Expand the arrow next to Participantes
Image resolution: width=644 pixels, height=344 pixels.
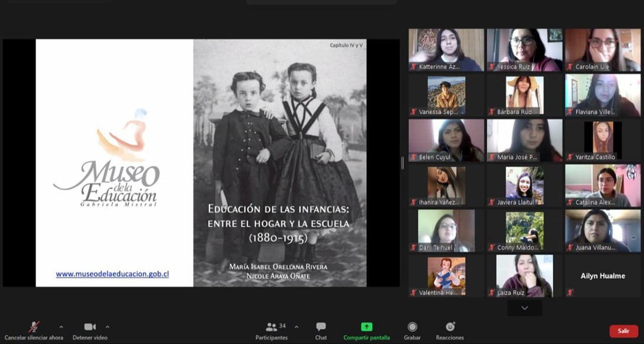296,327
